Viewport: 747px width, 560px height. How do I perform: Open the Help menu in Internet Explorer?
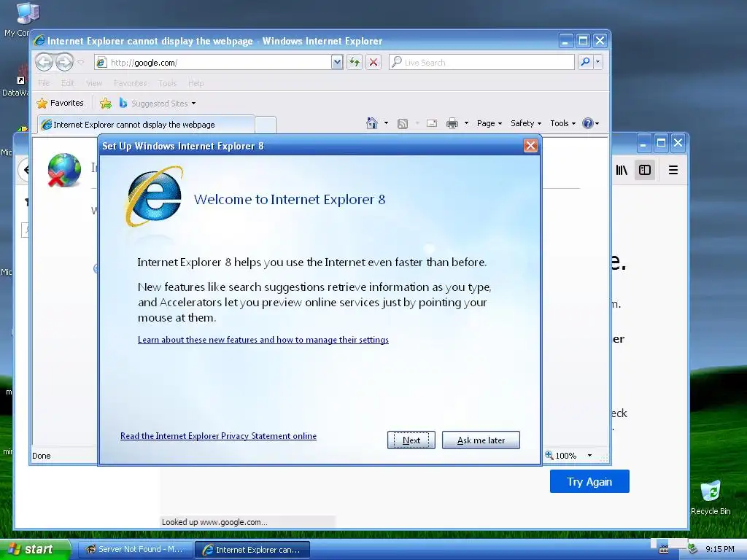pyautogui.click(x=196, y=83)
